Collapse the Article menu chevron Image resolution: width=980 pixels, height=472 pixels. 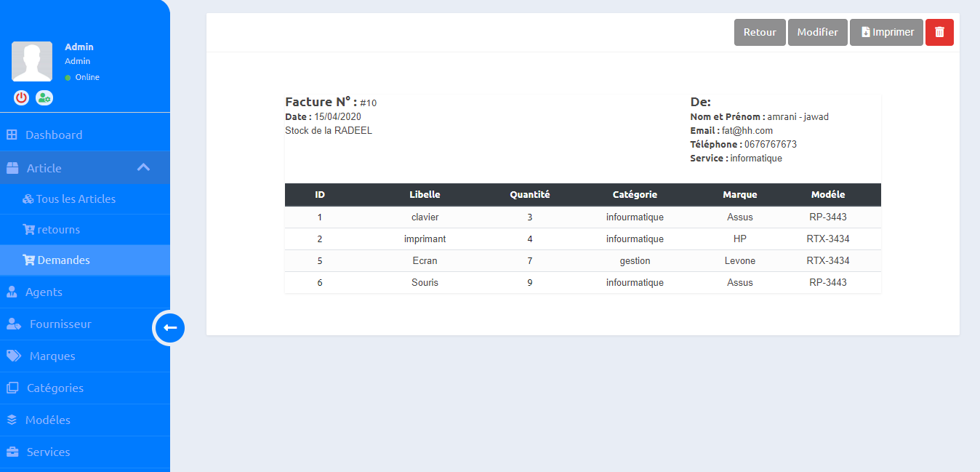pos(143,168)
